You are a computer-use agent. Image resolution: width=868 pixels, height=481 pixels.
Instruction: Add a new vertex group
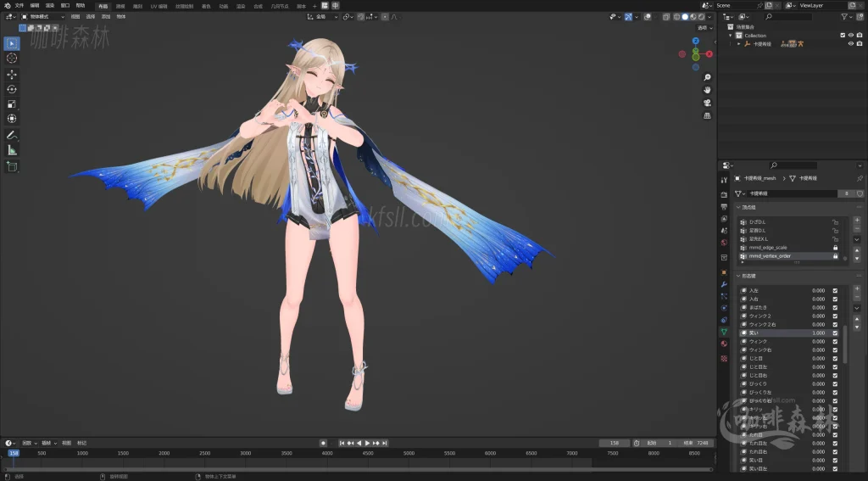pos(857,221)
